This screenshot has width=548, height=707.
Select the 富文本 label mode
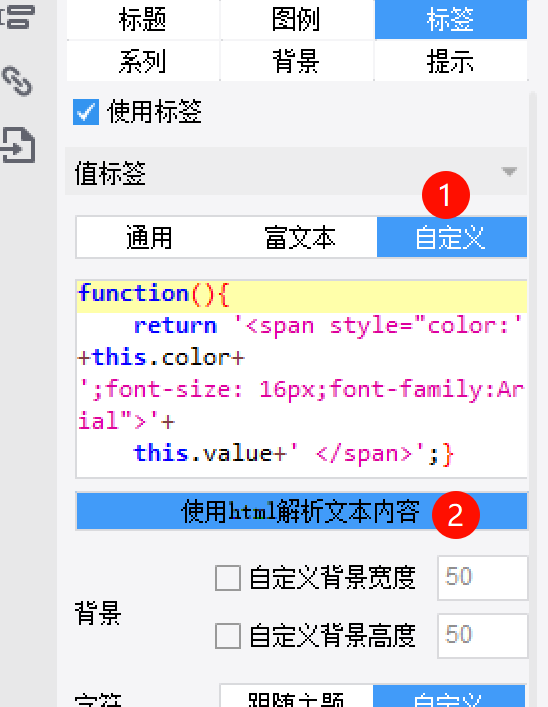click(x=300, y=237)
